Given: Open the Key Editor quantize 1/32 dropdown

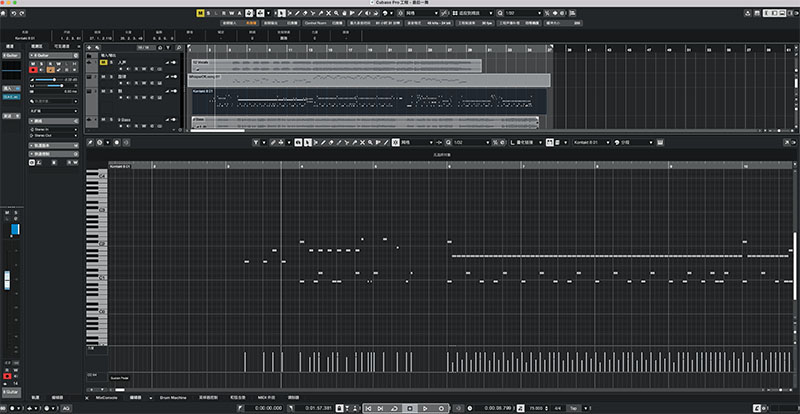Looking at the screenshot, I should [x=470, y=142].
